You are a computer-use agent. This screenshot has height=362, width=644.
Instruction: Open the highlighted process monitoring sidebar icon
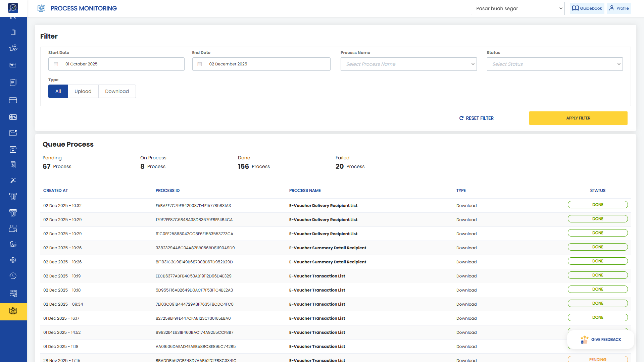(x=13, y=311)
